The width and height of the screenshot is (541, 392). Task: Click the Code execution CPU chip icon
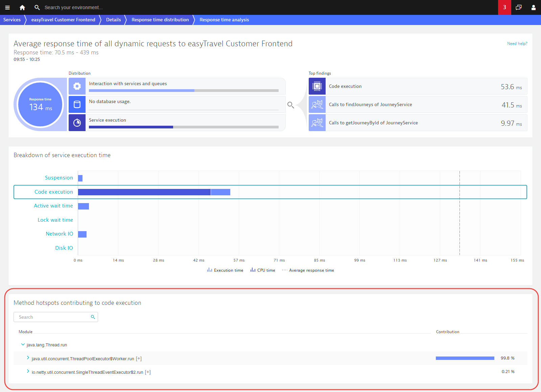(x=317, y=86)
